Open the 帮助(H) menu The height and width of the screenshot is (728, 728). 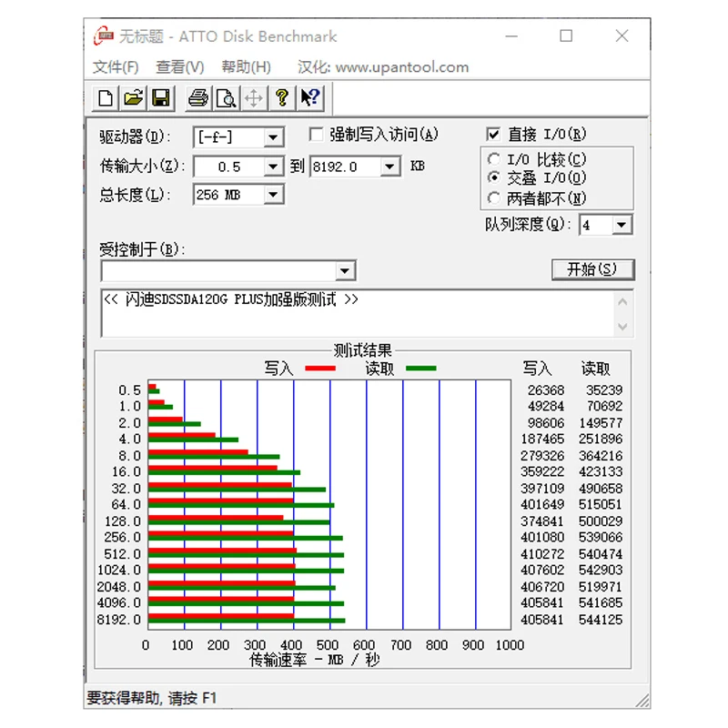point(246,67)
